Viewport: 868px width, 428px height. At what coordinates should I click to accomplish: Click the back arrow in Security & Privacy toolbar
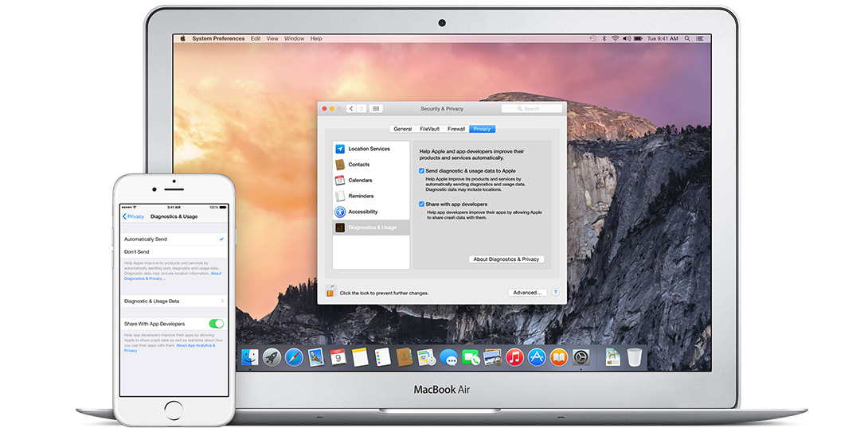point(351,108)
